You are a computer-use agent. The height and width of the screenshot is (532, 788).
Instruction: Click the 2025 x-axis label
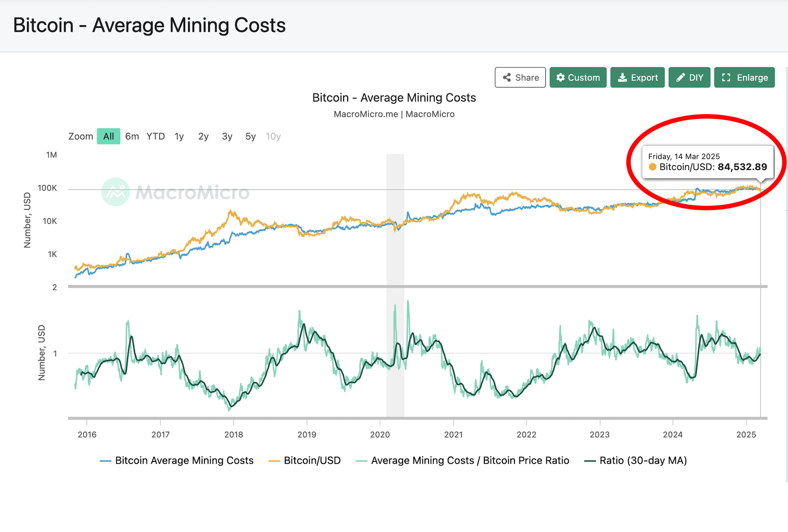click(746, 434)
